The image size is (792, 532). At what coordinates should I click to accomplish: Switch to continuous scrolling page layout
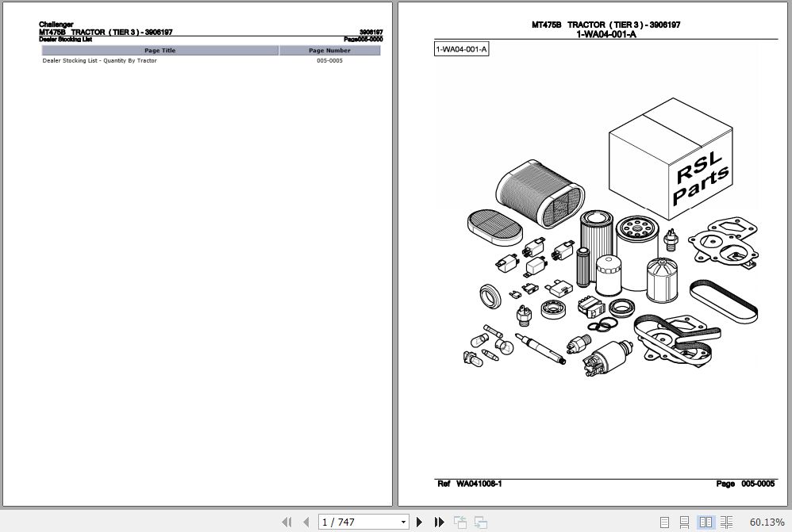coord(686,522)
